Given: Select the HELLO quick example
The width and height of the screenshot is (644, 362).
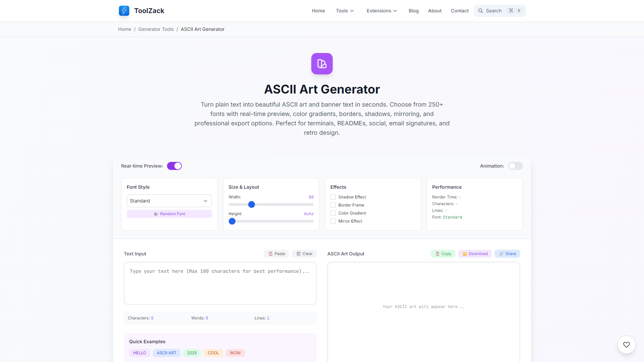Looking at the screenshot, I should pyautogui.click(x=140, y=353).
